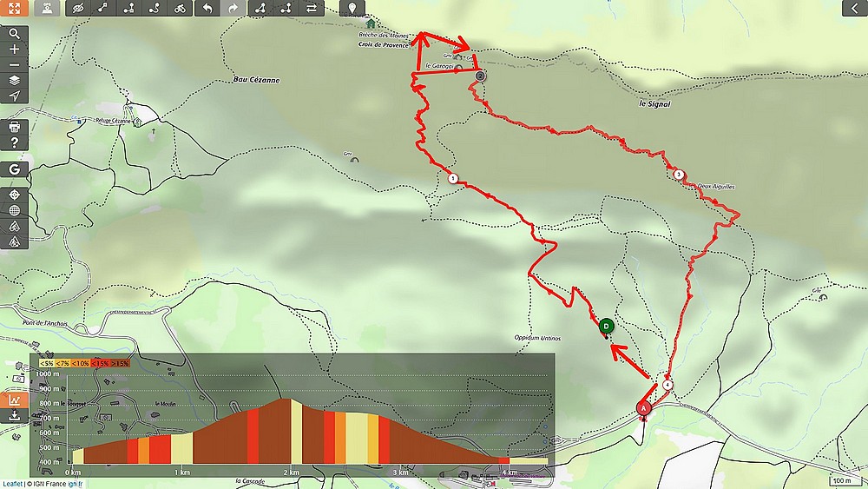Click the Refuge Cézanne label
This screenshot has width=868, height=489.
pyautogui.click(x=114, y=121)
